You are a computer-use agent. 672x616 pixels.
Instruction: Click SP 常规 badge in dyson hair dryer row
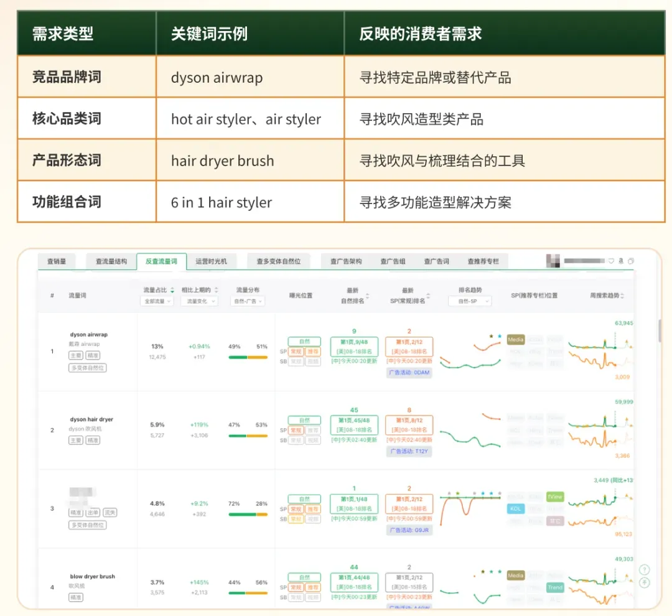point(296,431)
